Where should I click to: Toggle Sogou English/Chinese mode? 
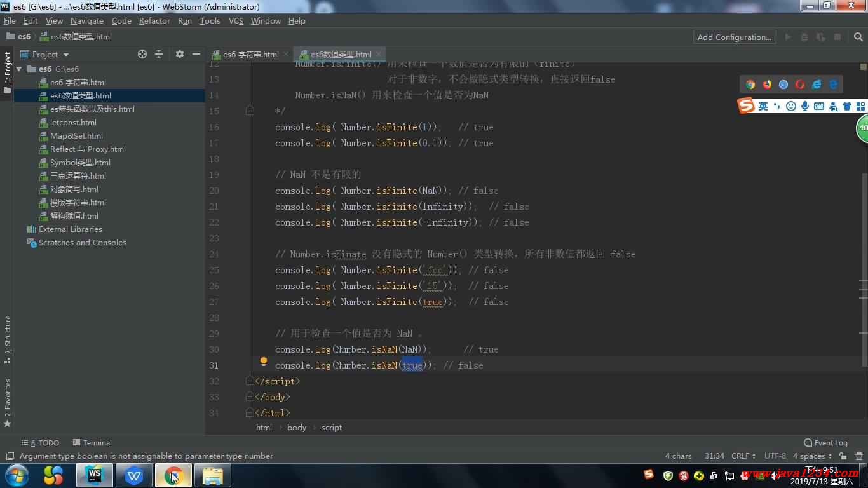[x=763, y=106]
